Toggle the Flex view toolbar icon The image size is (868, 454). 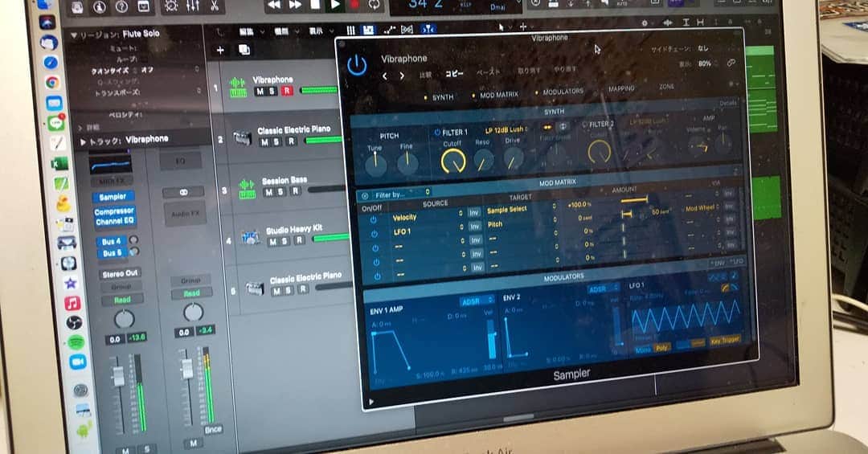pyautogui.click(x=407, y=30)
